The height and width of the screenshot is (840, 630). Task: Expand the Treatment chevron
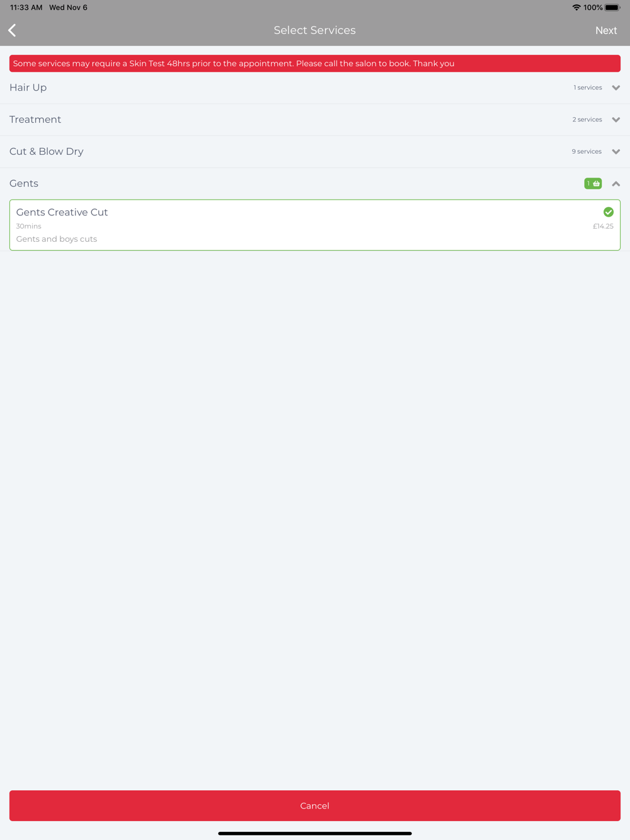tap(616, 120)
